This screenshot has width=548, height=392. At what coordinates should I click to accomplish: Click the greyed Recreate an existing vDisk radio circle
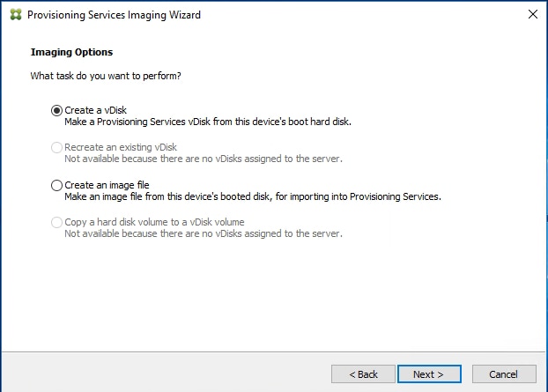57,148
